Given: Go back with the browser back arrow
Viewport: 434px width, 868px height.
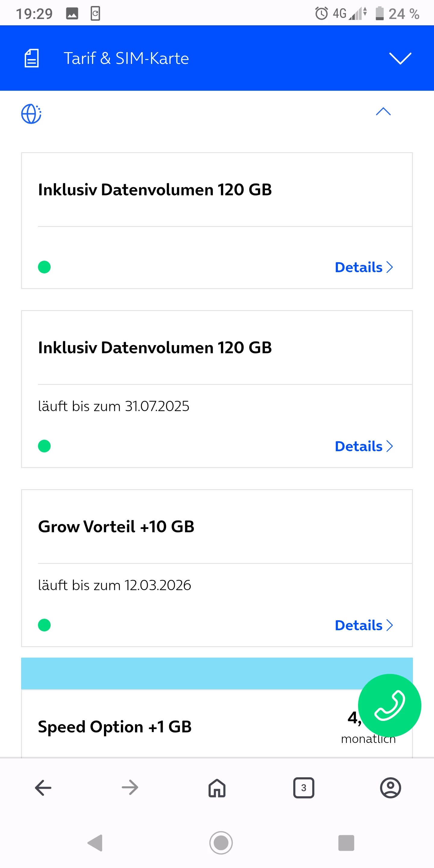Looking at the screenshot, I should [x=43, y=788].
